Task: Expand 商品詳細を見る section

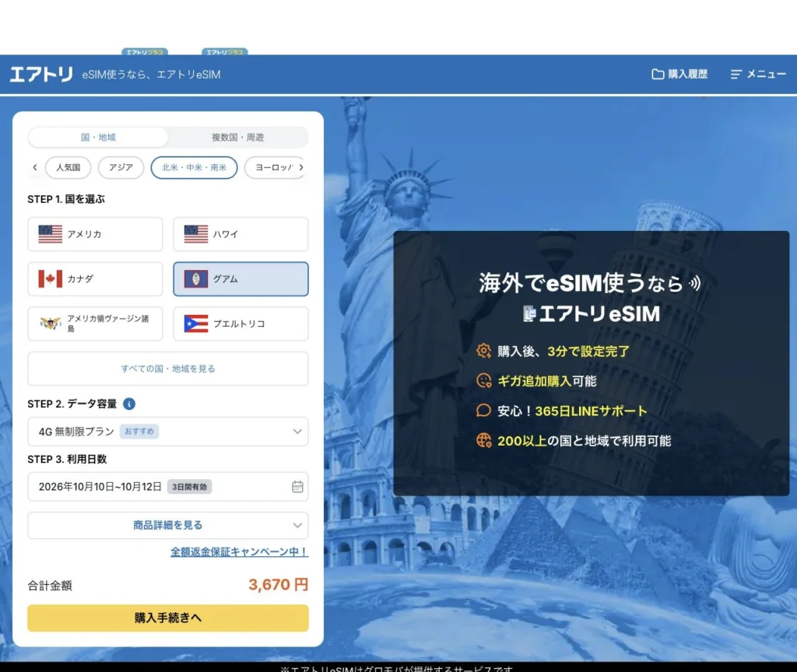Action: tap(168, 525)
